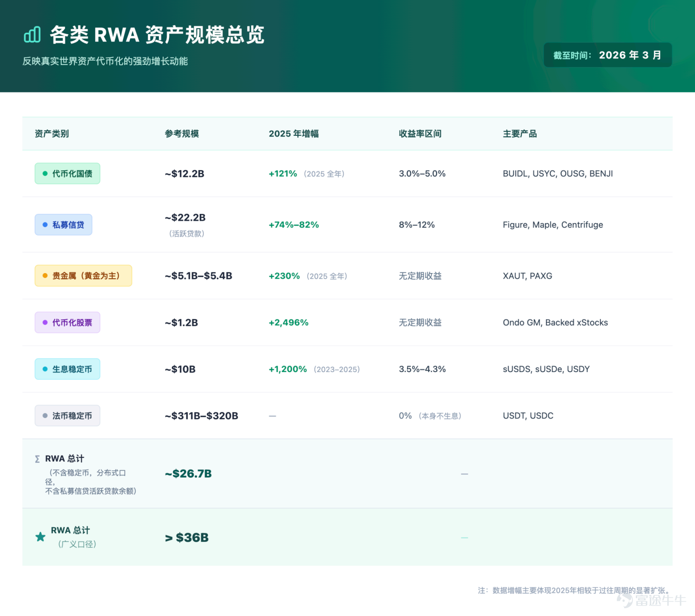Viewport: 695px width, 616px height.
Task: Click 无定期收益 in the 贵金属 row
Action: coord(420,276)
